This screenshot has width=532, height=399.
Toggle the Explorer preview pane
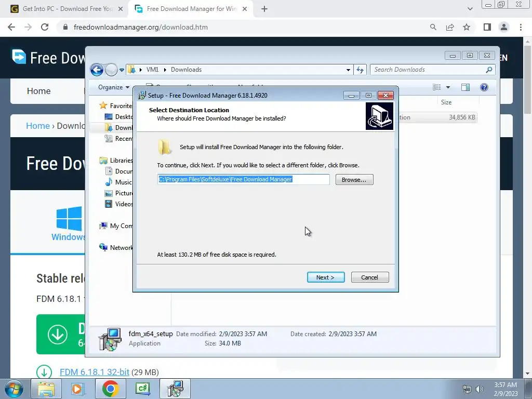465,87
